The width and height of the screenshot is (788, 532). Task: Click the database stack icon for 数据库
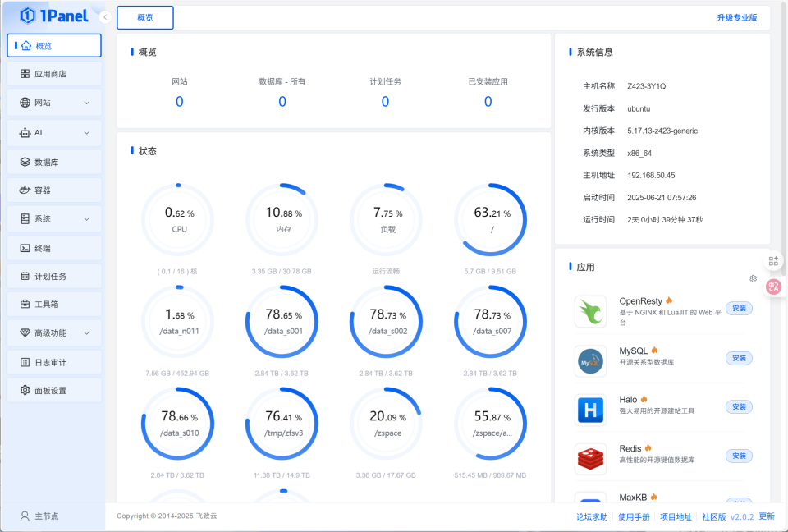click(25, 162)
